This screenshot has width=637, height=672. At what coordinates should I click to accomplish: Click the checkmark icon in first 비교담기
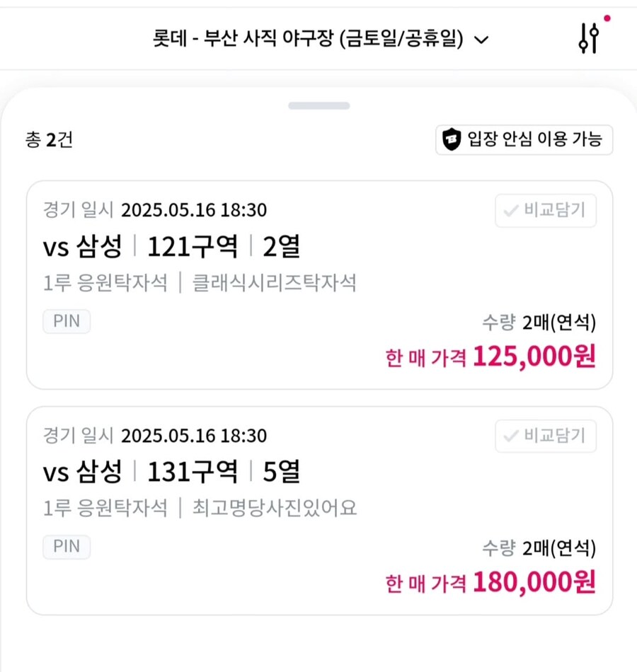[511, 210]
